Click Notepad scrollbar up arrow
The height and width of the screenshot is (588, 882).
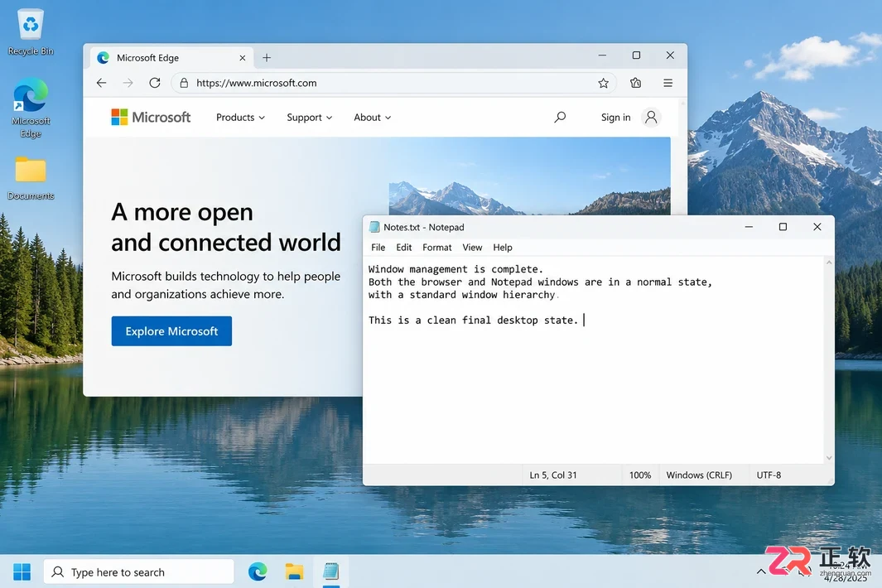pyautogui.click(x=828, y=263)
